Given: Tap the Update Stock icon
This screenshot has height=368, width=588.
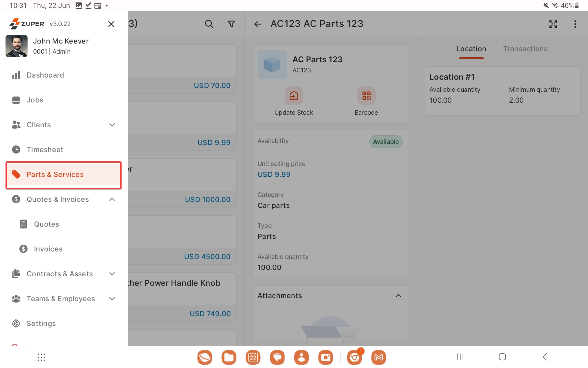Looking at the screenshot, I should (294, 96).
